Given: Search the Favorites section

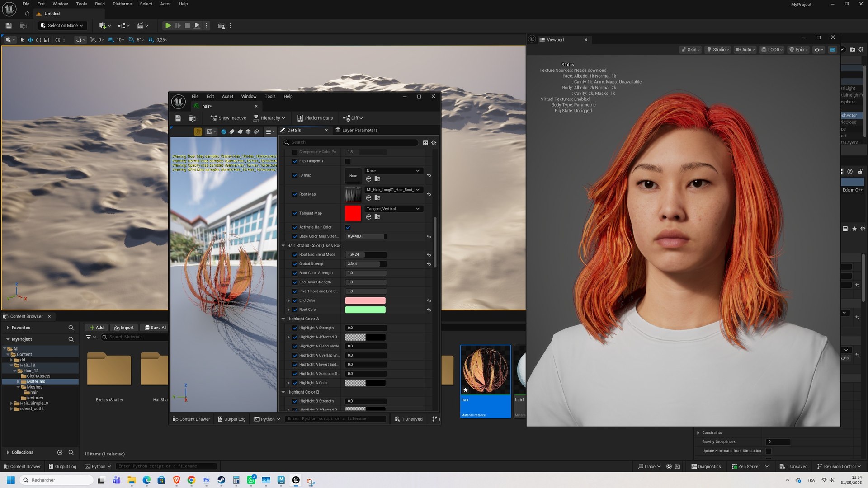Looking at the screenshot, I should pyautogui.click(x=71, y=328).
